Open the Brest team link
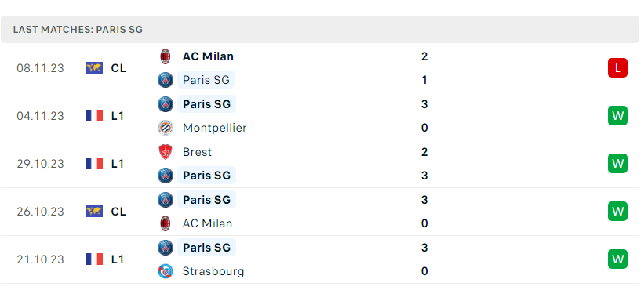 pos(197,152)
